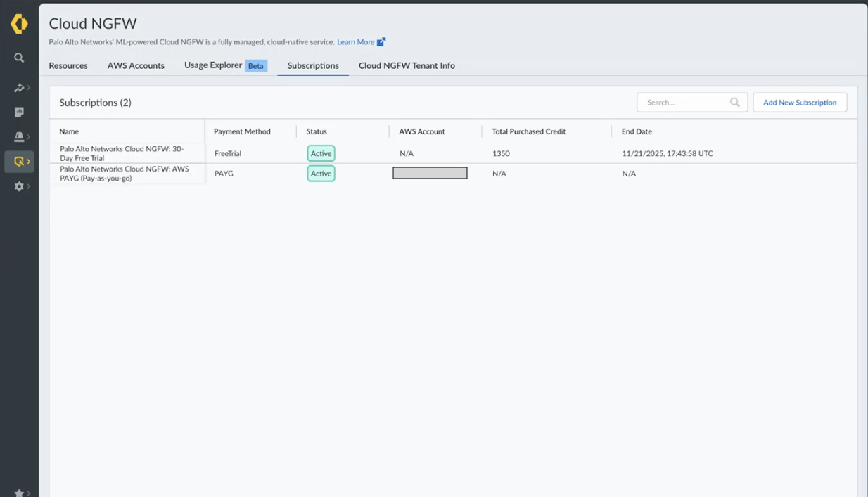The width and height of the screenshot is (868, 497).
Task: Click the Beta badge beside Usage Explorer
Action: pos(256,65)
